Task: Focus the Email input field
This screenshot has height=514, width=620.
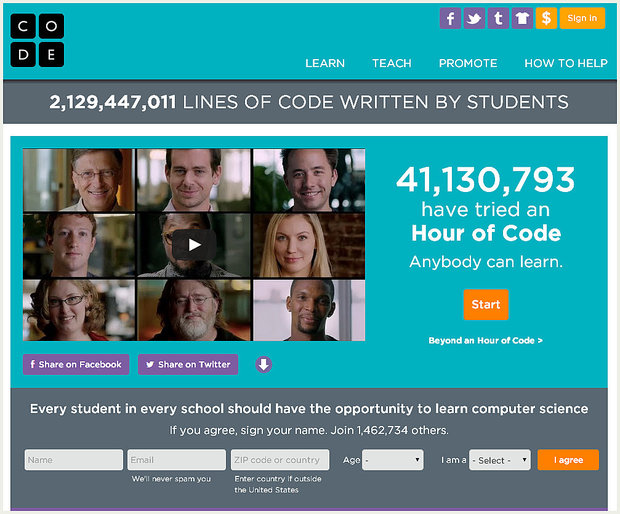Action: click(176, 460)
